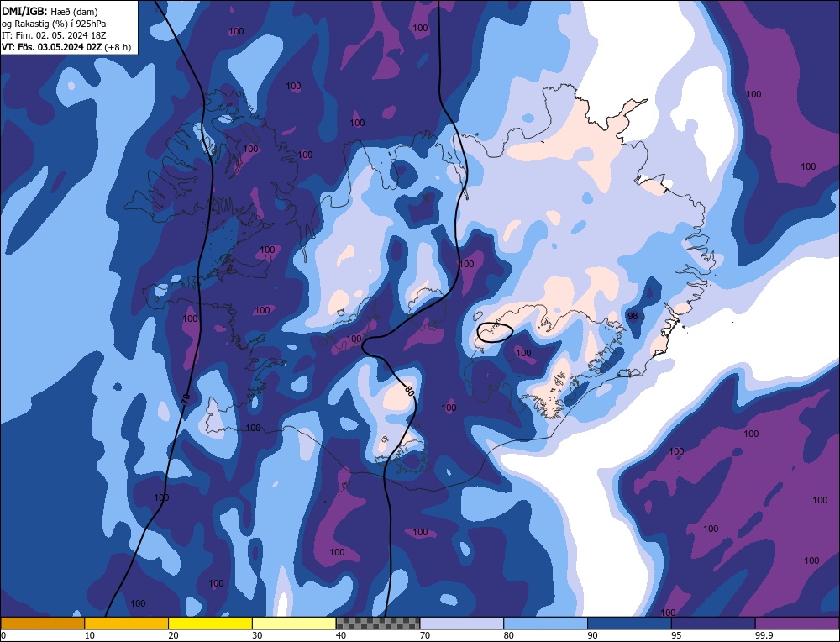This screenshot has height=642, width=840.
Task: Click the small closed oval contour on the map
Action: (x=494, y=332)
